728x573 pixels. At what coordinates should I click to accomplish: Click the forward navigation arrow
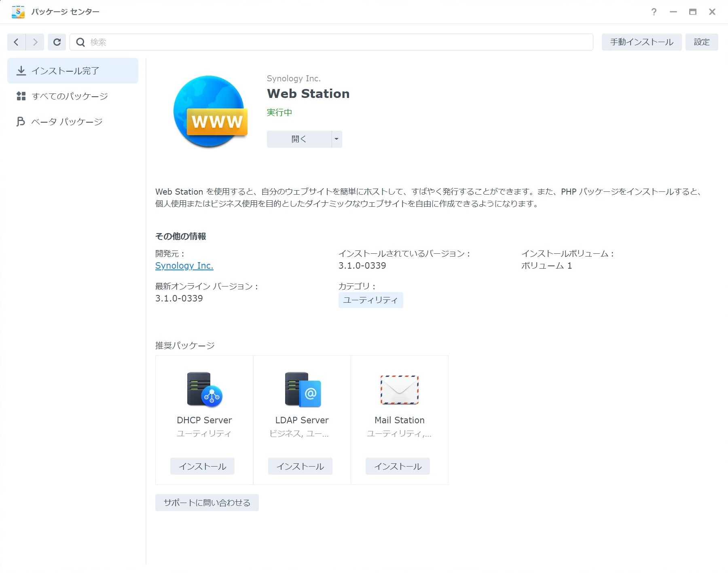[x=35, y=42]
